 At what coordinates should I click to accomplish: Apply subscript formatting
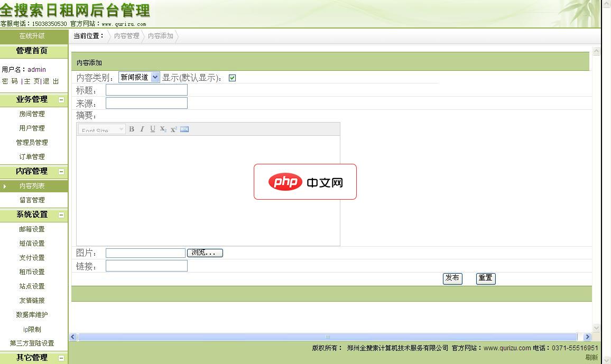click(163, 129)
